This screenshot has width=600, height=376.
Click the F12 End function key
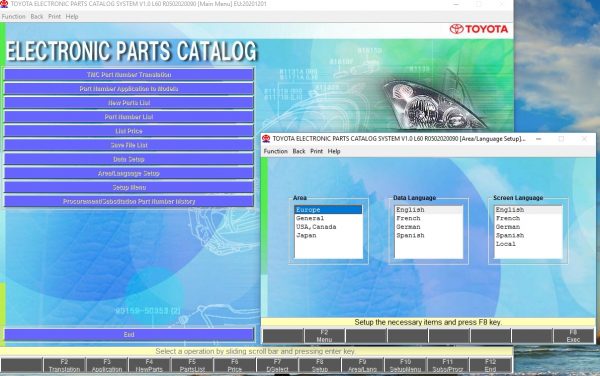(490, 365)
